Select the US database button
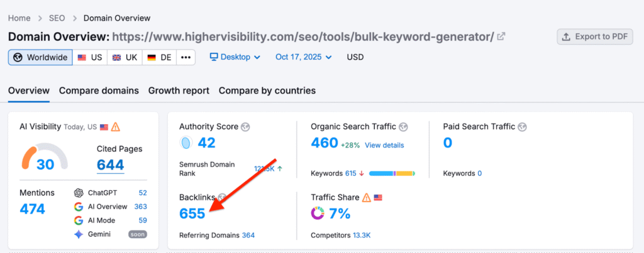The image size is (644, 253). pyautogui.click(x=90, y=57)
